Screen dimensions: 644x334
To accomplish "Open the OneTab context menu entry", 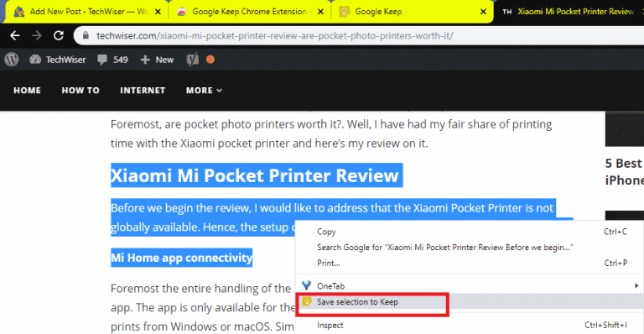I will [470, 285].
